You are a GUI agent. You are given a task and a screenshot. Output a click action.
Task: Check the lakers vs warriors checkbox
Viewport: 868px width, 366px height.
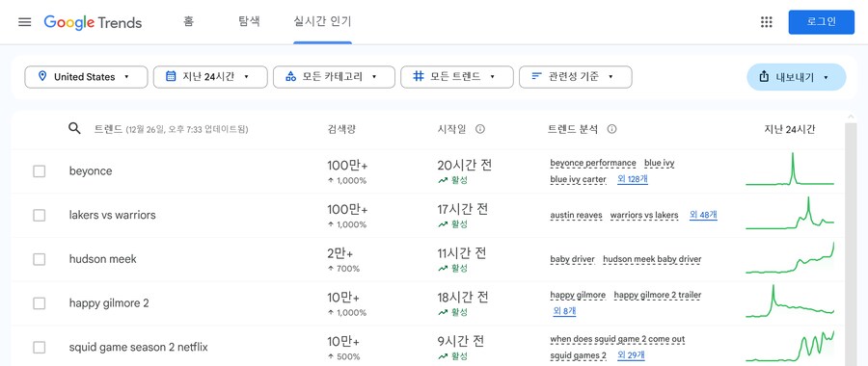coord(40,215)
